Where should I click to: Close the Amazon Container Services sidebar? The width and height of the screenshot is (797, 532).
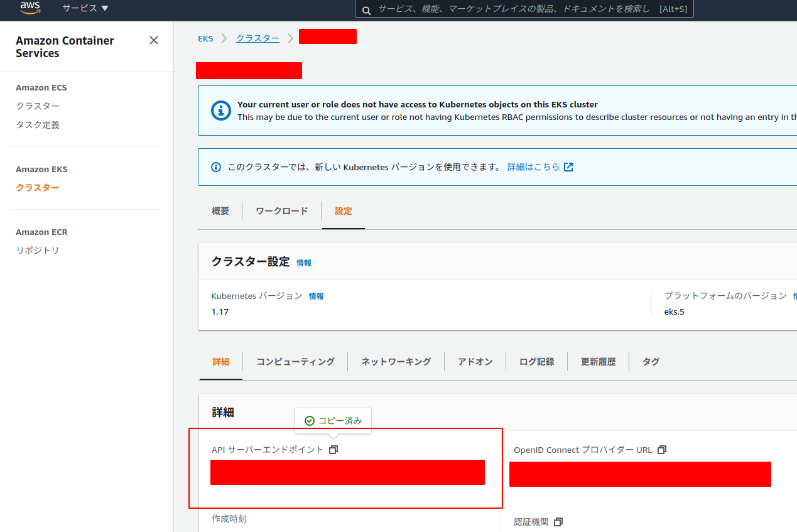pyautogui.click(x=154, y=40)
